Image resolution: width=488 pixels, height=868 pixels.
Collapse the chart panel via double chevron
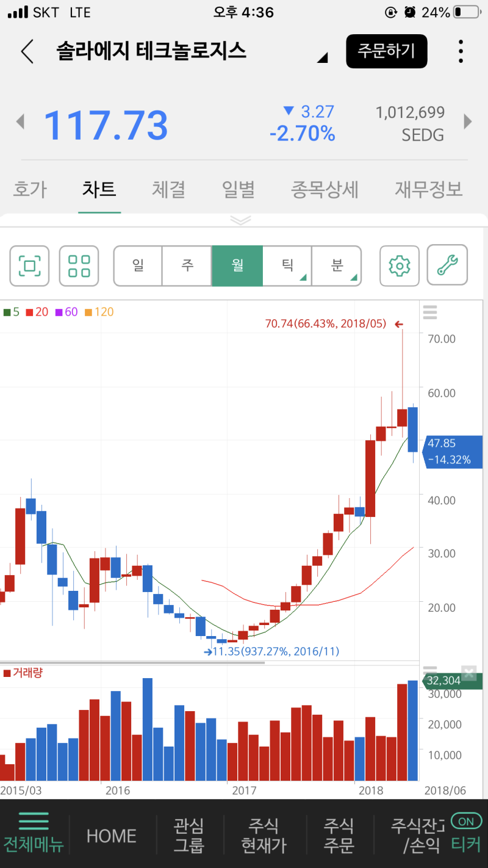coord(240,220)
